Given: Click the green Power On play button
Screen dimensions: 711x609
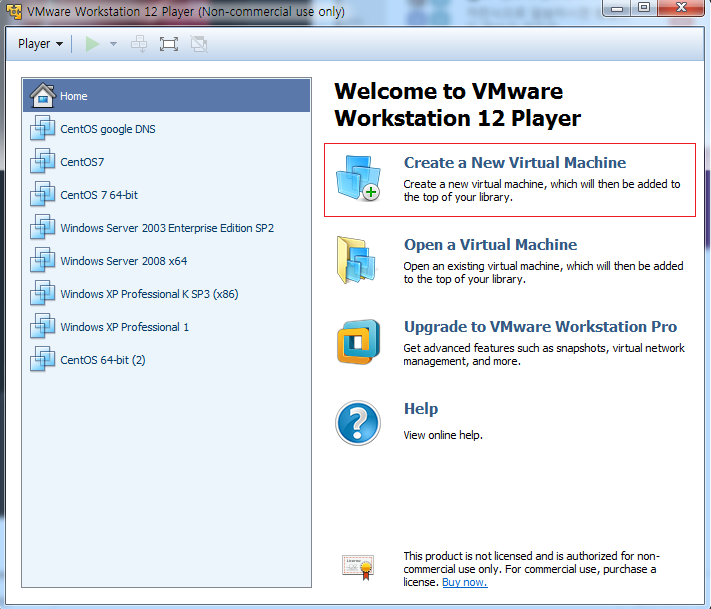Looking at the screenshot, I should click(x=93, y=44).
